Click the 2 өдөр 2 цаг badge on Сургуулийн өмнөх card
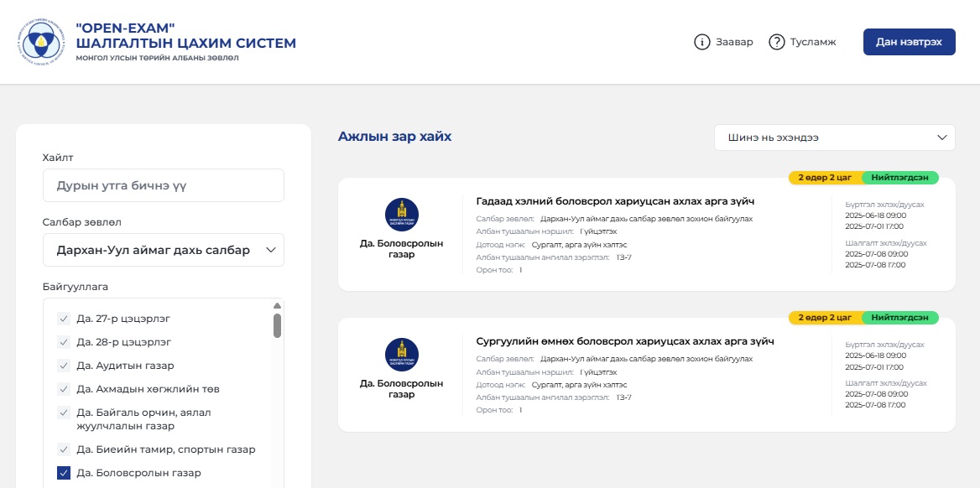The height and width of the screenshot is (488, 980). (825, 318)
